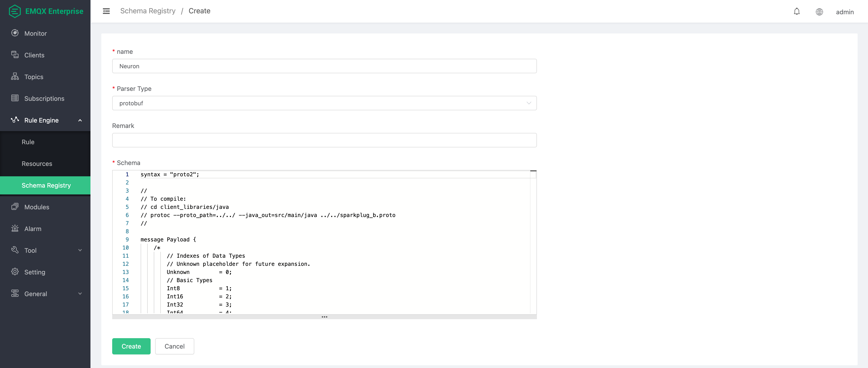Open the Topics sidebar icon
868x368 pixels.
(15, 76)
